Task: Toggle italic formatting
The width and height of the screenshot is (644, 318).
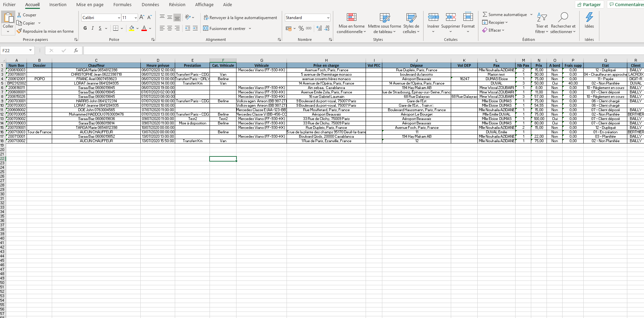Action: [x=92, y=28]
